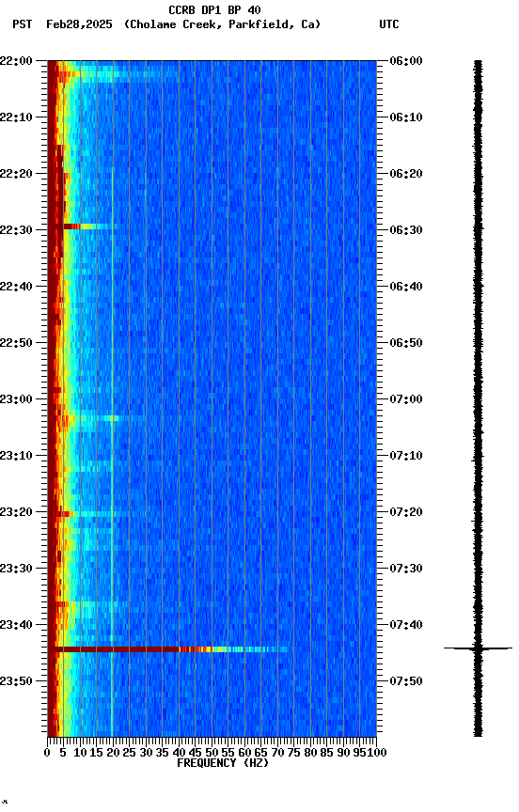Click the 07:40 UTC time label
The image size is (519, 812).
406,626
